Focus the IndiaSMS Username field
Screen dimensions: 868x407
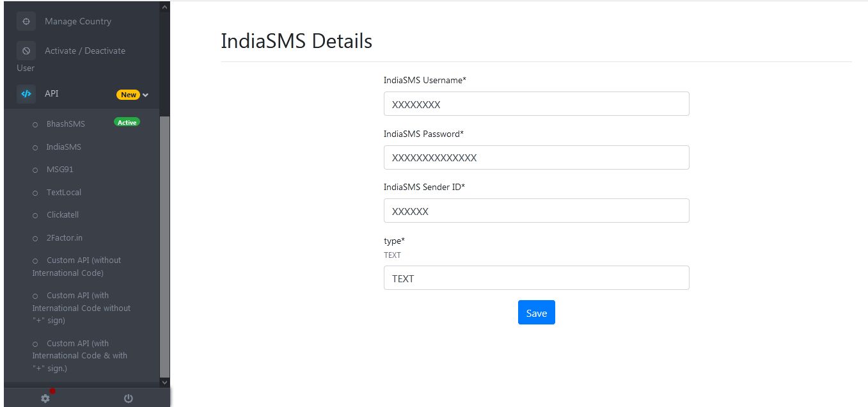tap(536, 104)
